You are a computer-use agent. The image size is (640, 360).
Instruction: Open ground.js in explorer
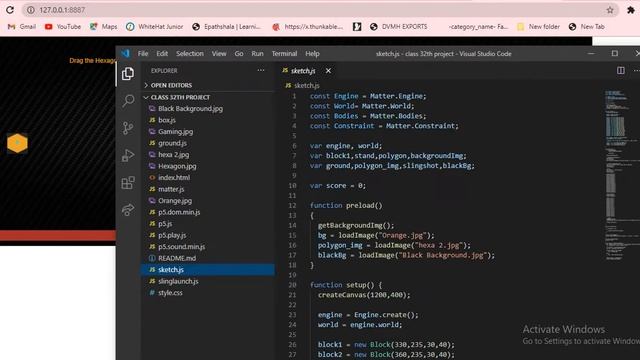point(208,143)
